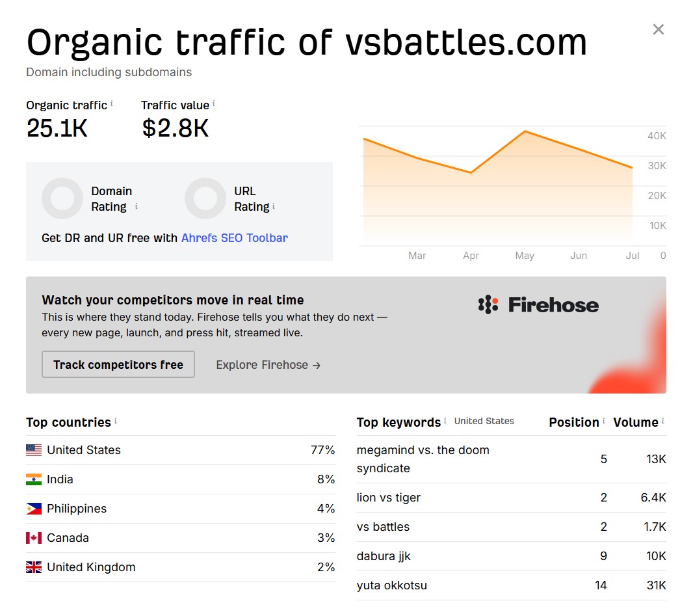The image size is (693, 616).
Task: Click the yuta okkotsu keyword row
Action: pos(512,585)
